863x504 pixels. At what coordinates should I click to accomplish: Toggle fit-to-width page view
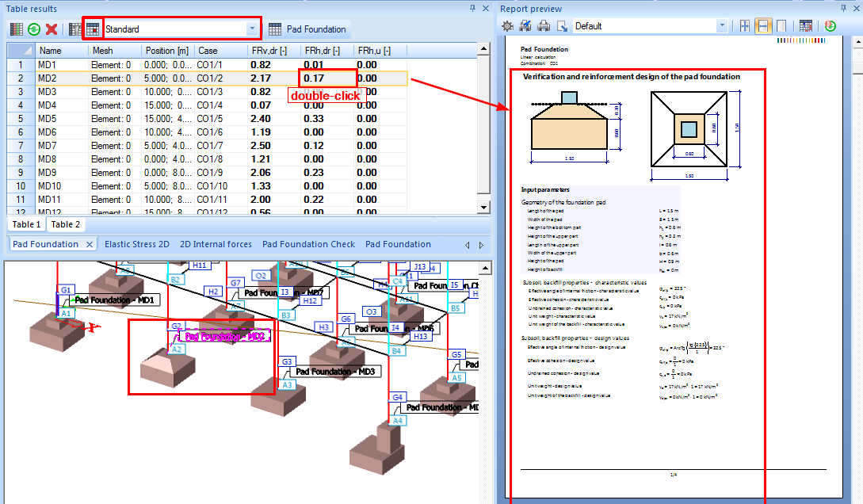763,26
